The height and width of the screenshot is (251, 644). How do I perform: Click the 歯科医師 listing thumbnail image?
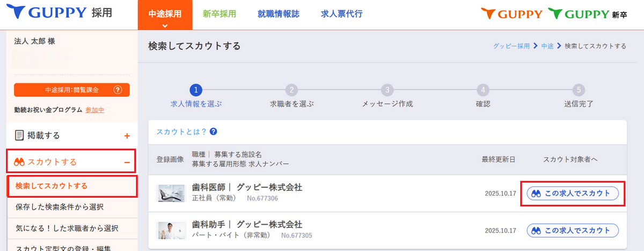(171, 193)
